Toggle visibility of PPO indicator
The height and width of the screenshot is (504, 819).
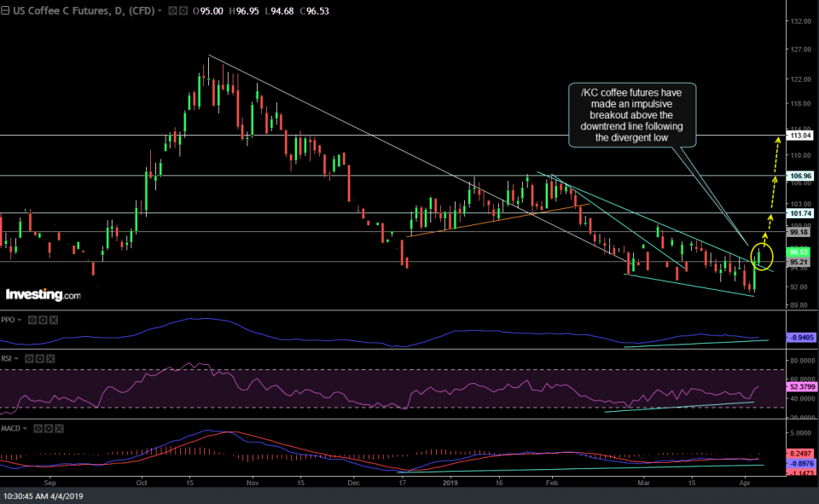click(32, 320)
